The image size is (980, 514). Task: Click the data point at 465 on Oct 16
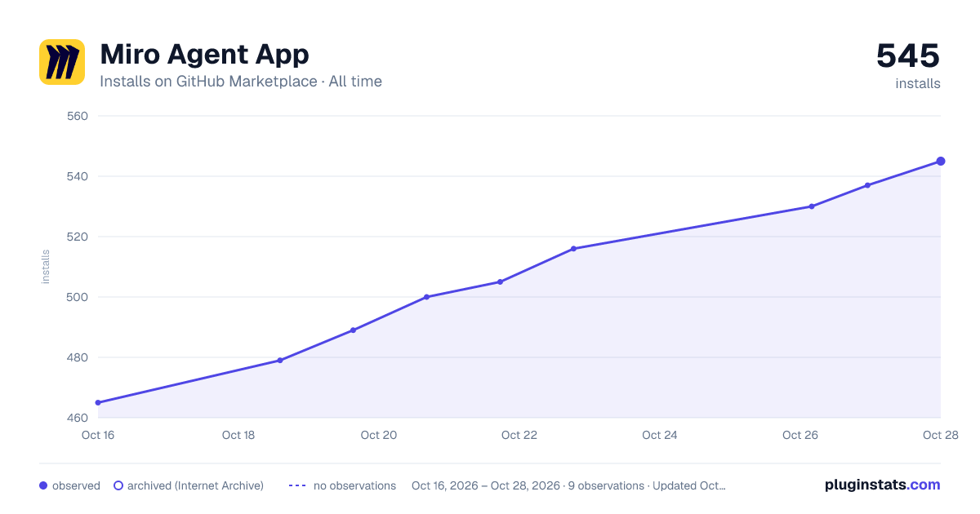pyautogui.click(x=98, y=403)
